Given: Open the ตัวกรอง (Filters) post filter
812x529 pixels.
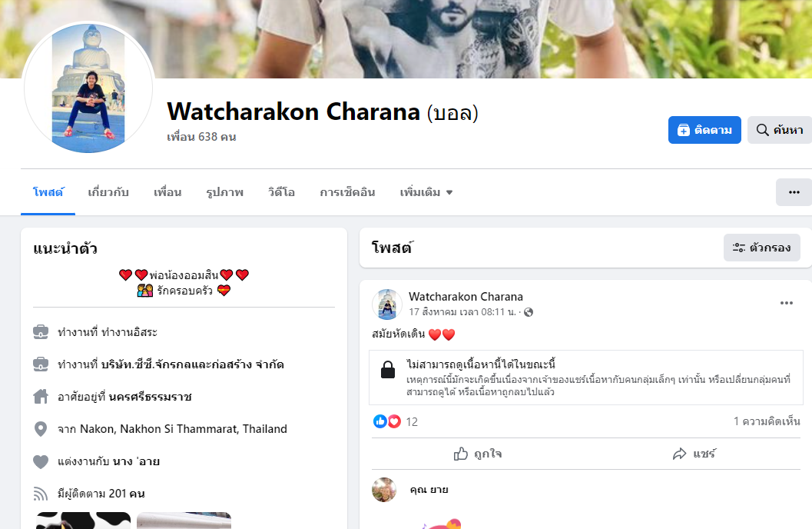Looking at the screenshot, I should pos(762,248).
